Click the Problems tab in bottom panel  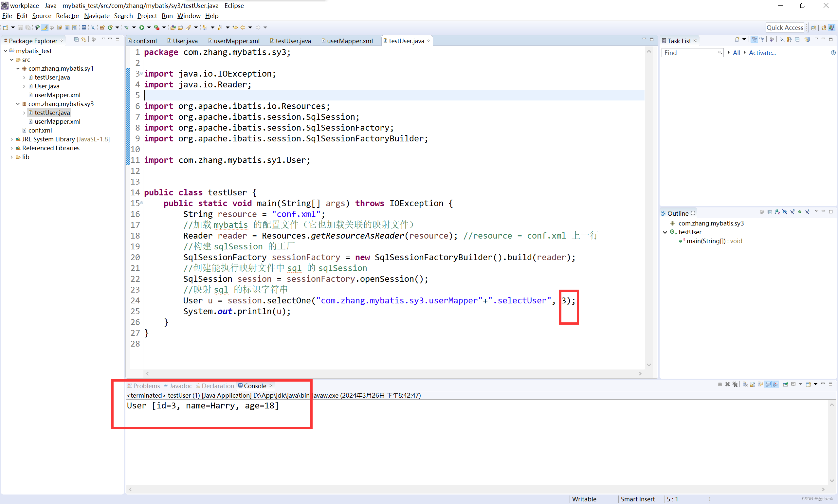pos(146,386)
